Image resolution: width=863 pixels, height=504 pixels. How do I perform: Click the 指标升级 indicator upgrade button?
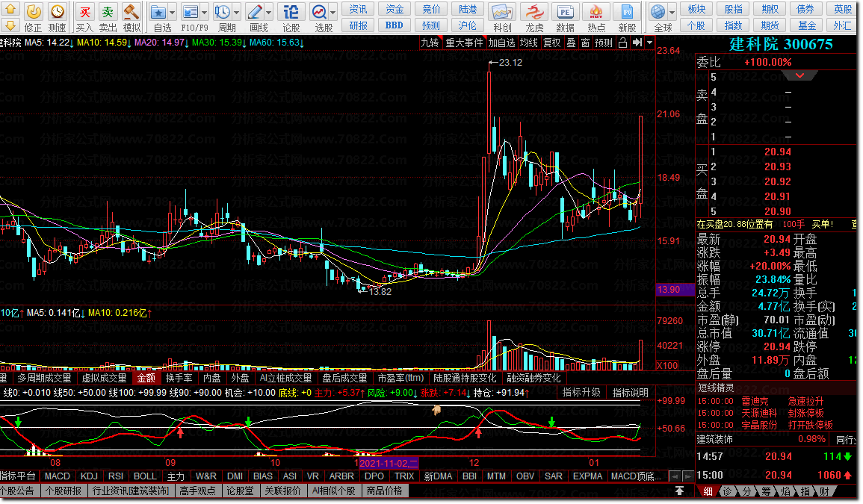(581, 392)
